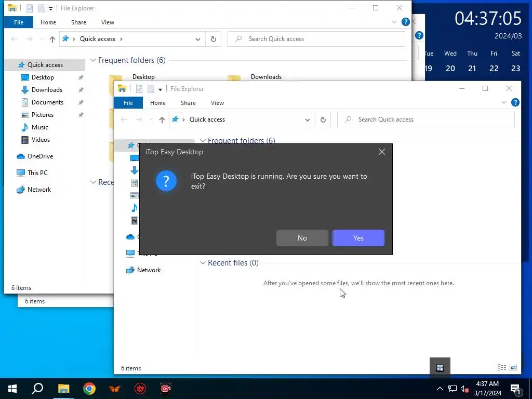
Task: Open screen recorder app in taskbar
Action: coord(166,389)
